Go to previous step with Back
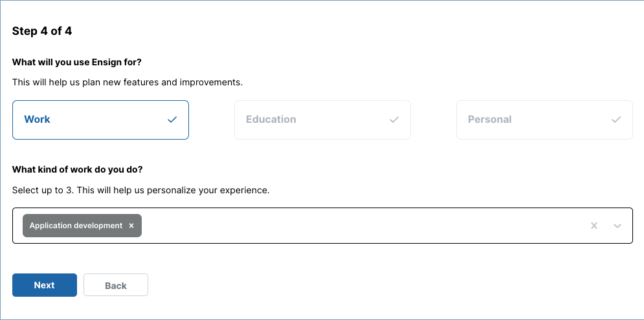 pos(116,285)
